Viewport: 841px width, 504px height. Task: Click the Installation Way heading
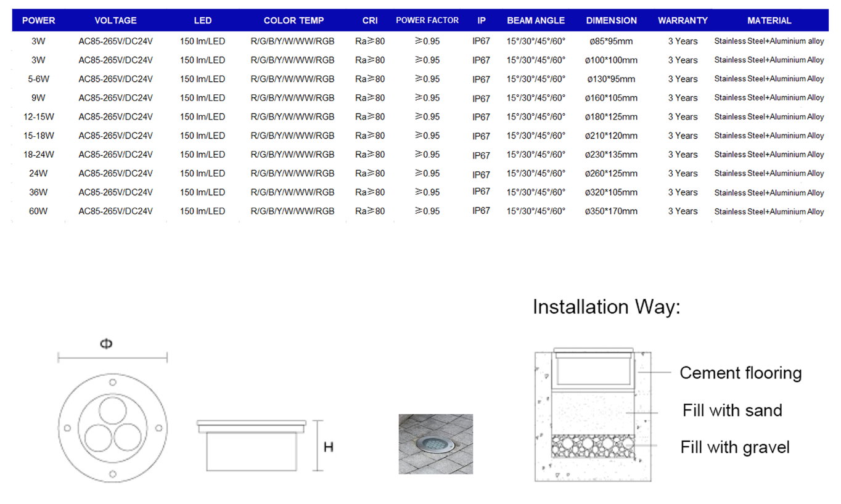point(606,307)
